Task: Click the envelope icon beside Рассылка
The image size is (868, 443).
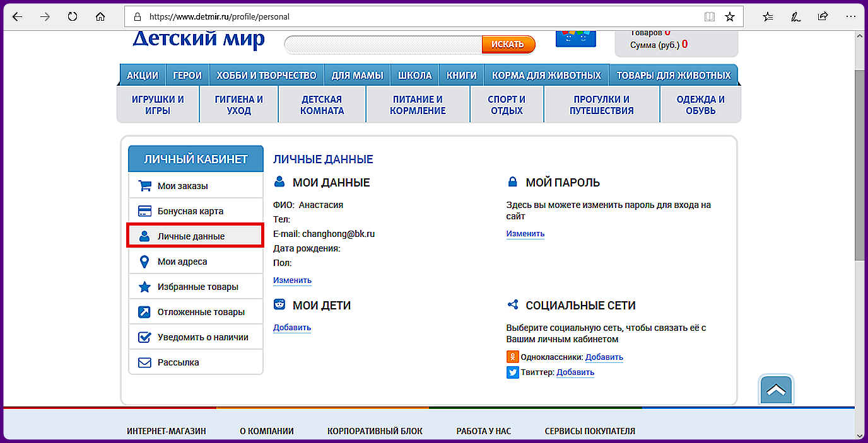Action: [145, 362]
